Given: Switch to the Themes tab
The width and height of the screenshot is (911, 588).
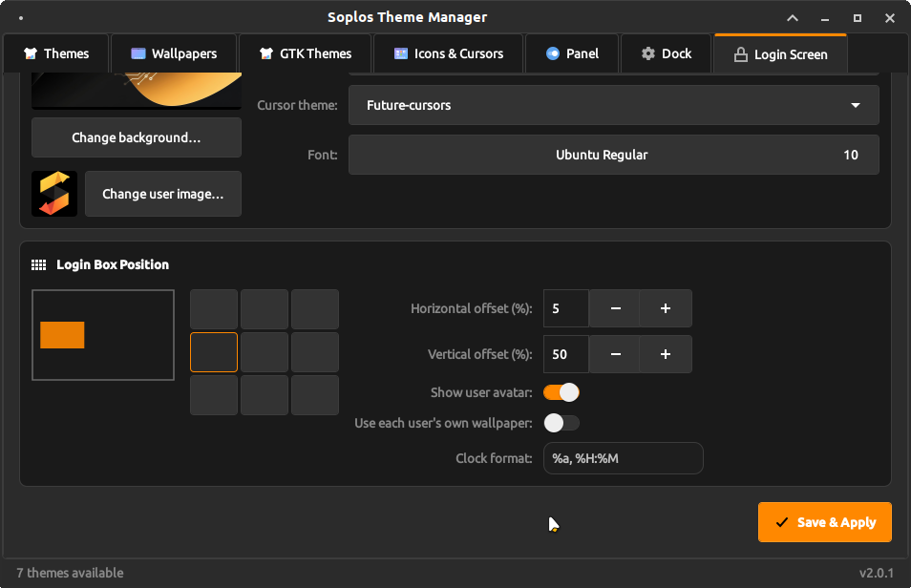Looking at the screenshot, I should click(56, 53).
